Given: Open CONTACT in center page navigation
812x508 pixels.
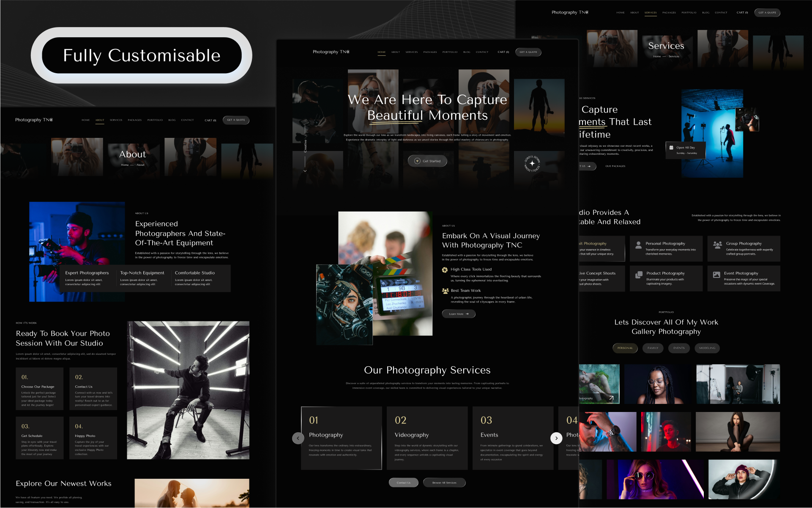Looking at the screenshot, I should [x=482, y=52].
